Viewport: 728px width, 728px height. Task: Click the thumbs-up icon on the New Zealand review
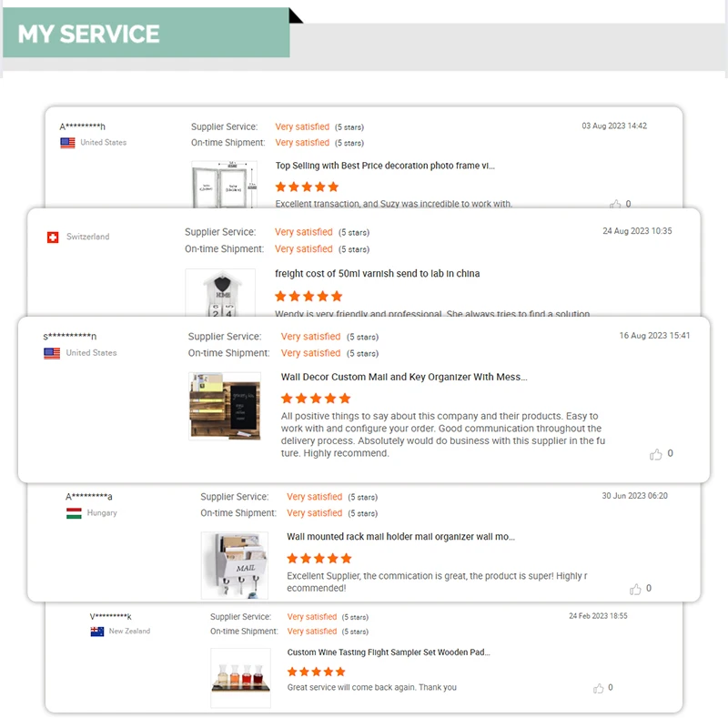[598, 688]
